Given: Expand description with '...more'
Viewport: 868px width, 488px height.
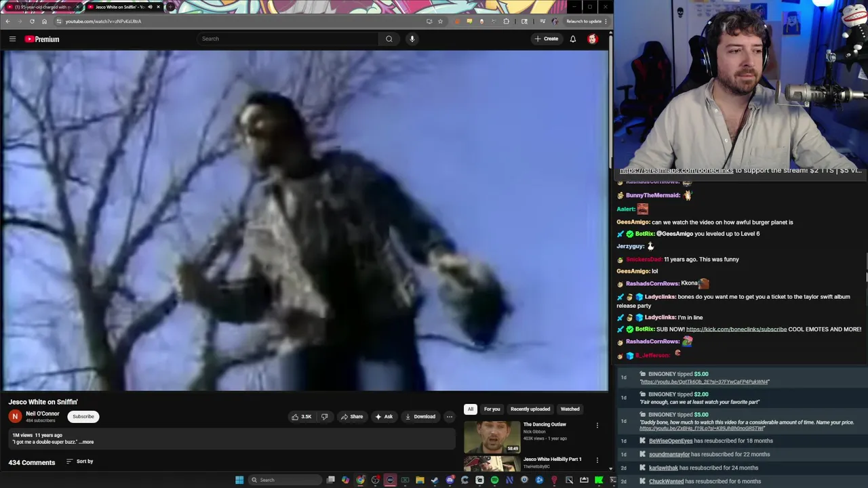Looking at the screenshot, I should pos(86,442).
